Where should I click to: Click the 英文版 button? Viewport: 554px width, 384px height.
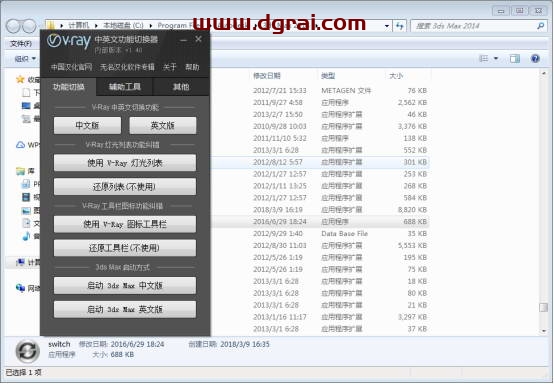(x=163, y=125)
